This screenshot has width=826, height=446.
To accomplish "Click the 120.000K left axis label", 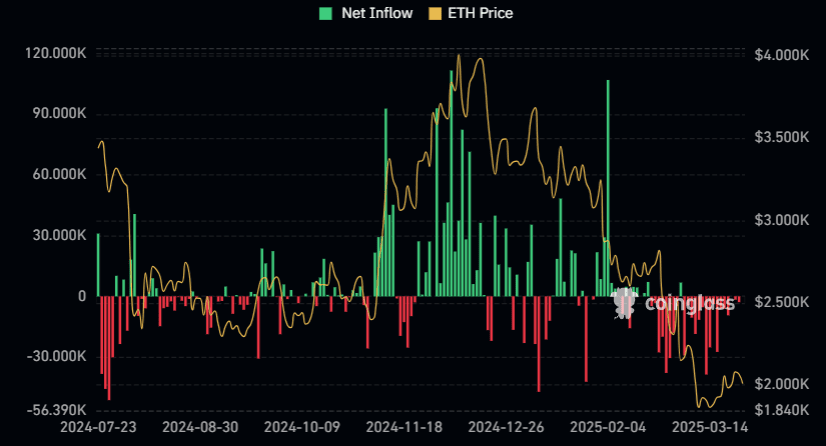I will click(56, 53).
